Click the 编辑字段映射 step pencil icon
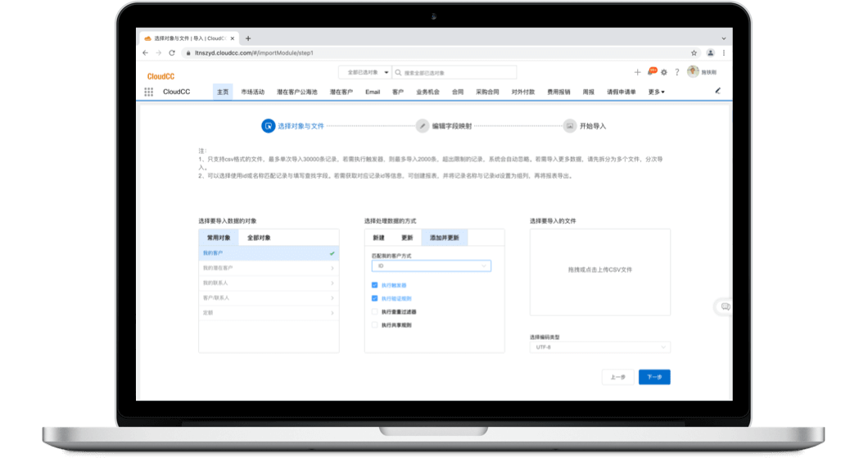The image size is (868, 458). [x=423, y=126]
